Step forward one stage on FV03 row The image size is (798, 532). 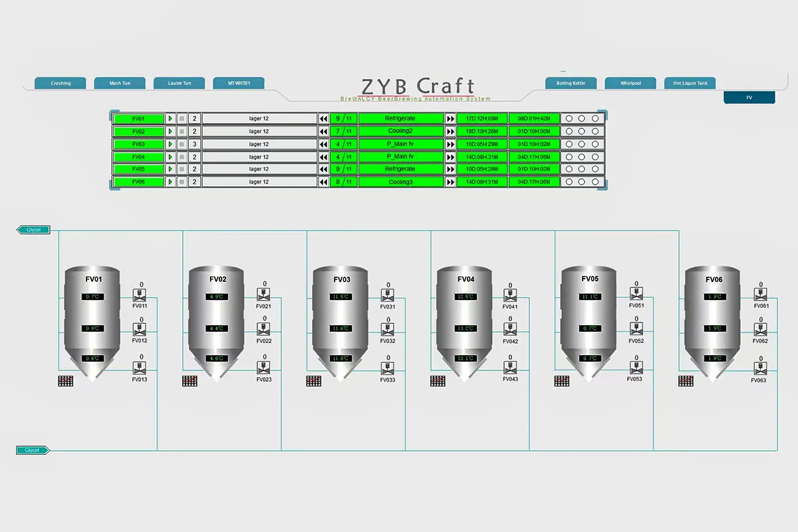[x=450, y=144]
